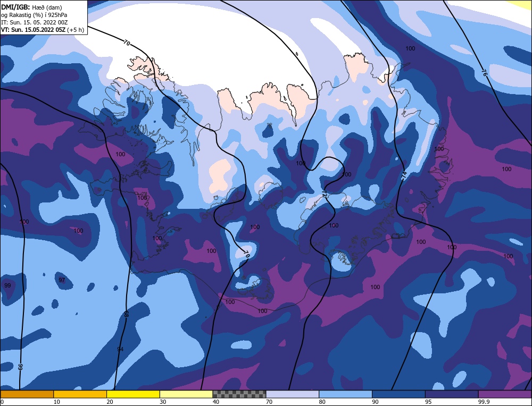
Task: Click the '66' contour line label
Action: pos(20,367)
